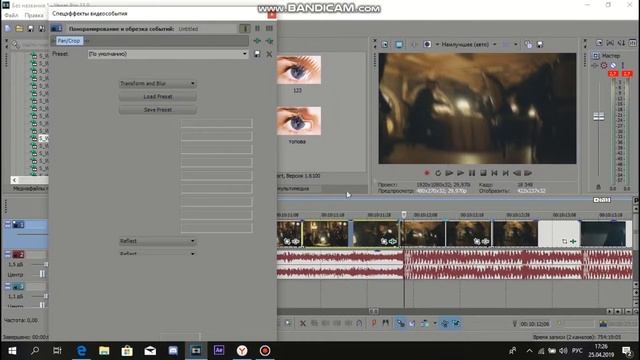Open the preview quality dropdown Наилучшее (авто)
640x360 pixels.
pyautogui.click(x=469, y=44)
